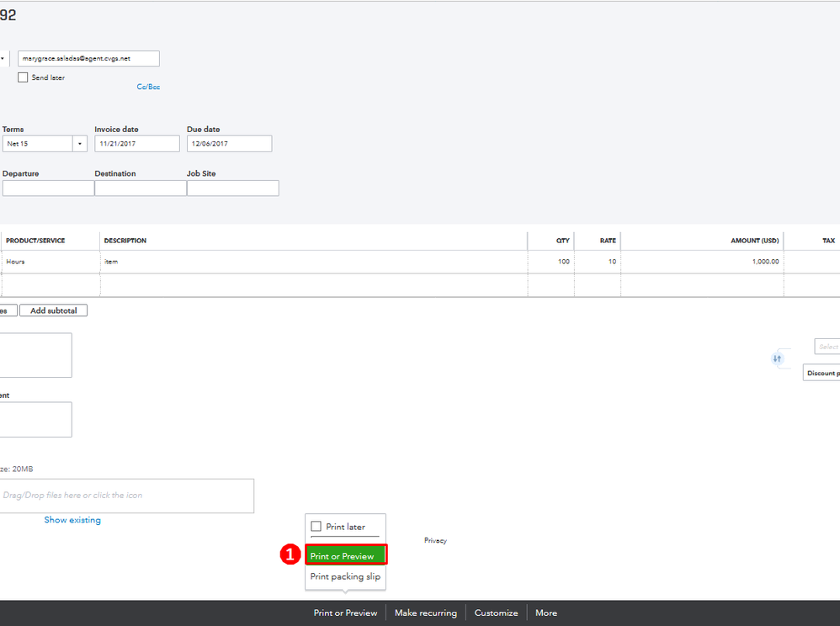
Task: Enable the Print later checkbox
Action: (316, 527)
